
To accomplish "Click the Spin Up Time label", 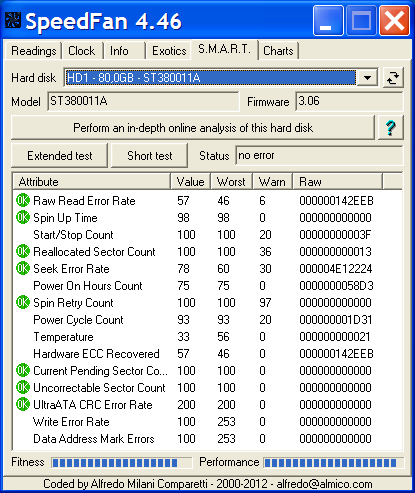I will 65,218.
